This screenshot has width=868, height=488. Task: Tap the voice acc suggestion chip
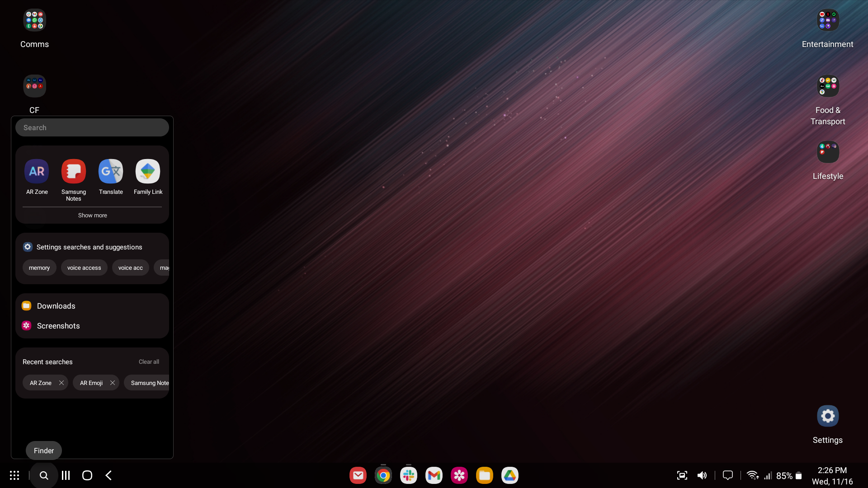(130, 267)
